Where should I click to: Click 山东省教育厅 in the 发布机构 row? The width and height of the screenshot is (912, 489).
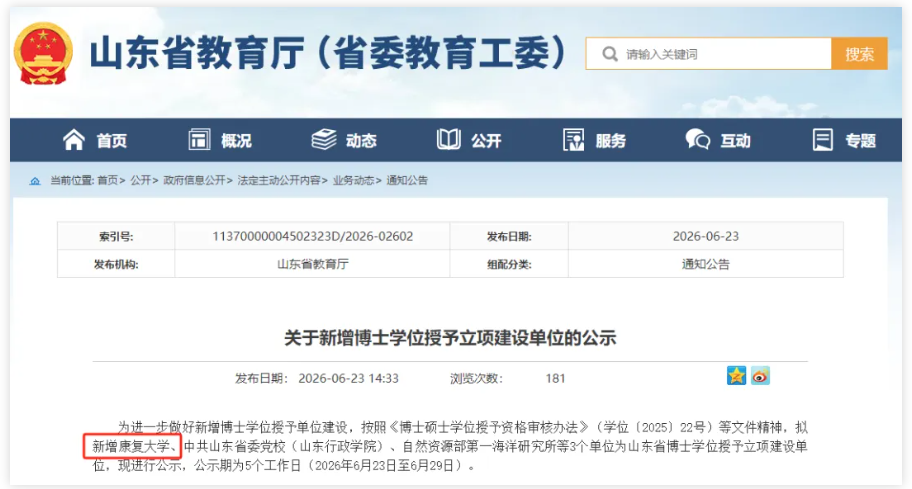(312, 264)
